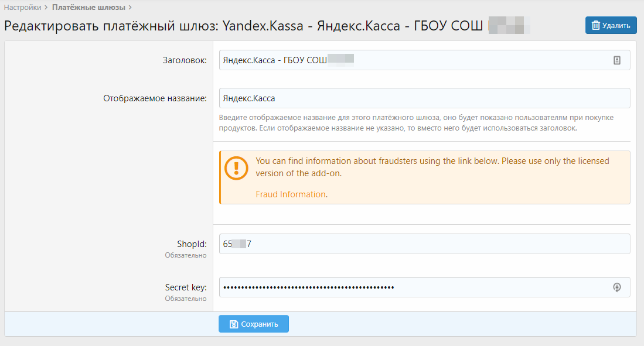Click into Отображаемое название input
Image resolution: width=644 pixels, height=346 pixels.
pyautogui.click(x=424, y=98)
